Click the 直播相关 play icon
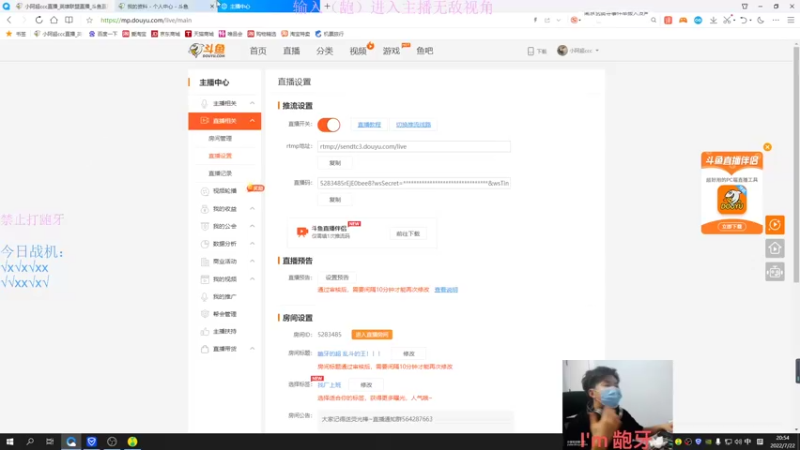Screen dimensions: 800x450 click(x=205, y=121)
